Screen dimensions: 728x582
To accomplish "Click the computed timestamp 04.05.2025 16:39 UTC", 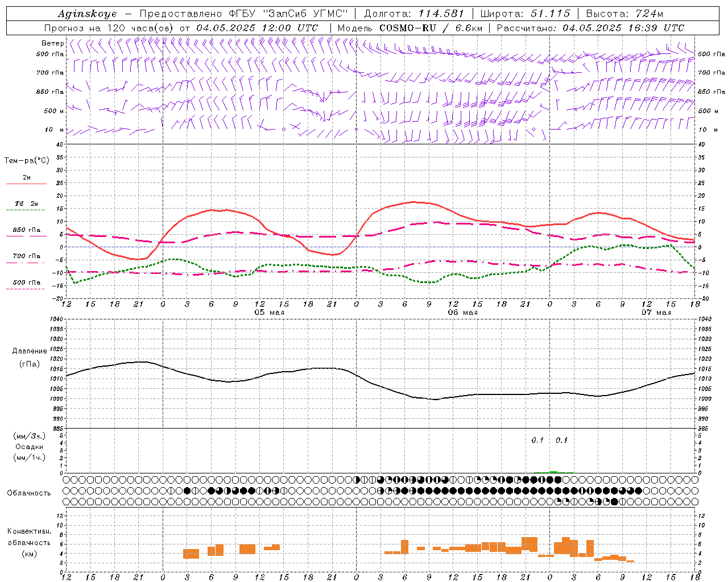I will click(x=623, y=28).
